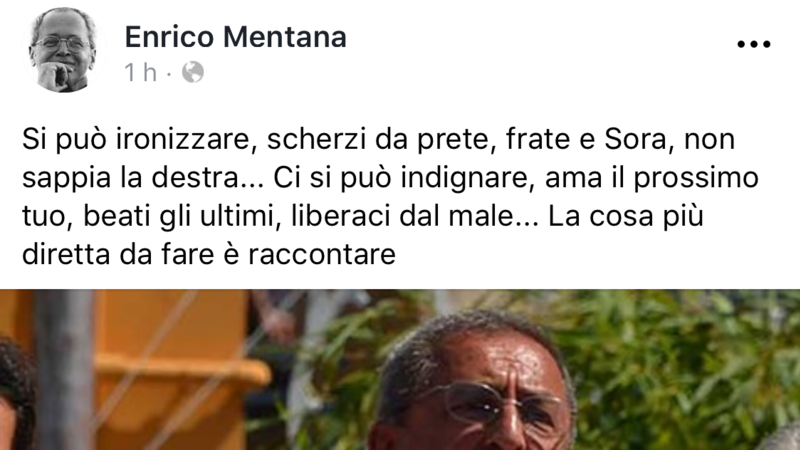Click the phrase 'ama il prossimo' in the post
Image resolution: width=800 pixels, height=450 pixels.
652,178
